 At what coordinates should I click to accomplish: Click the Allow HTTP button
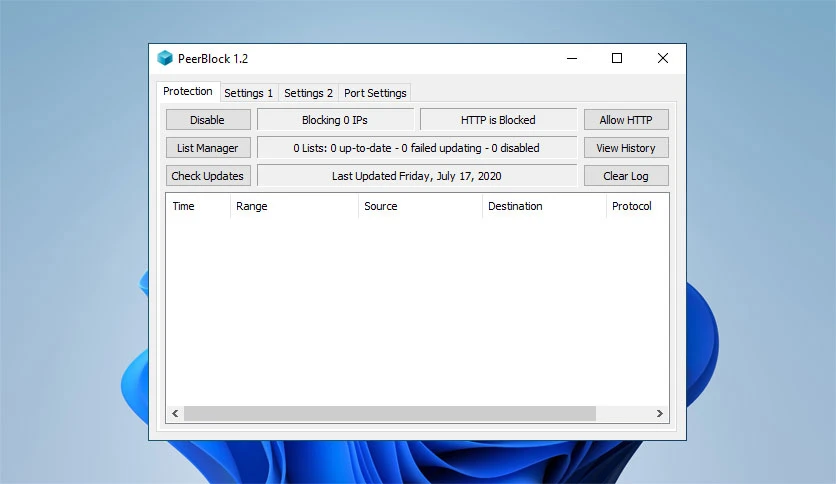pos(626,120)
